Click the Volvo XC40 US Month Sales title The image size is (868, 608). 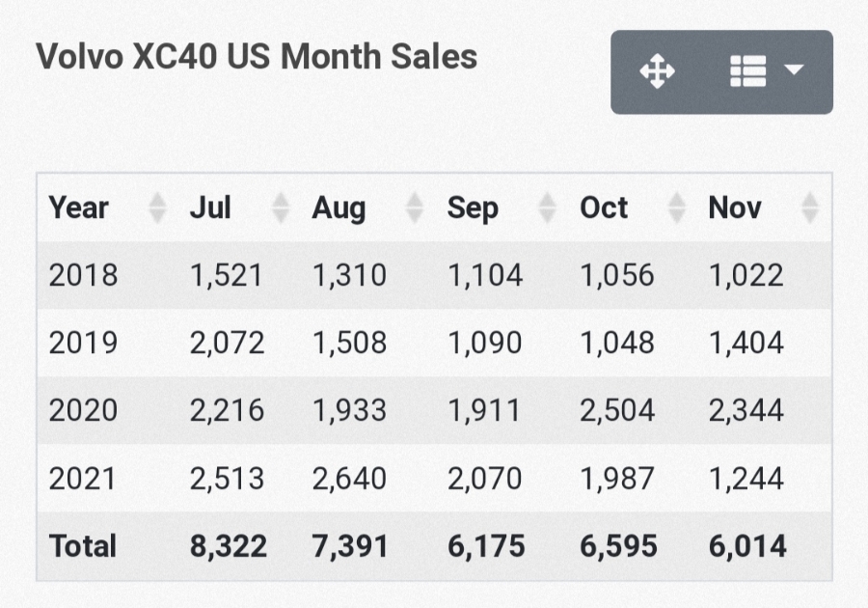coord(256,56)
